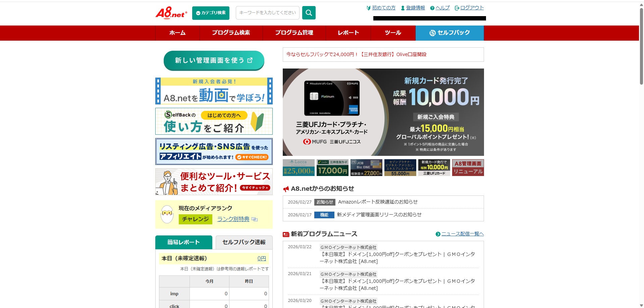Select the 三井住友カード 17,000円 thumbnail
644x308 pixels.
pyautogui.click(x=332, y=168)
